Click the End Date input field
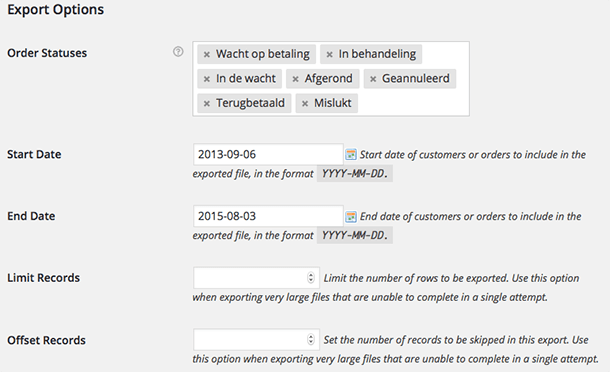The height and width of the screenshot is (372, 610). (x=268, y=216)
